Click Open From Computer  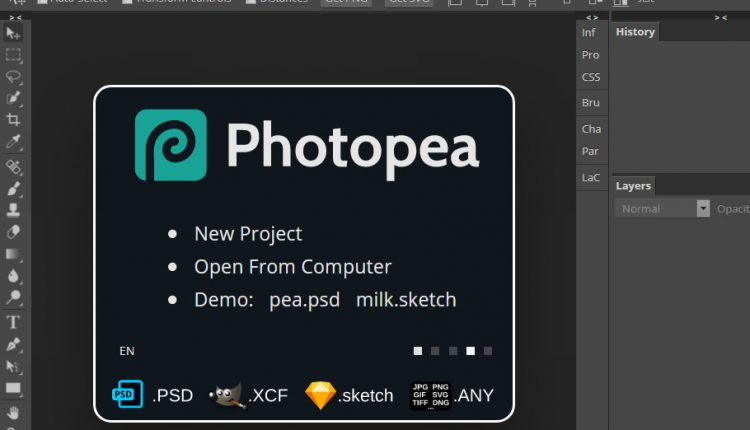(292, 267)
